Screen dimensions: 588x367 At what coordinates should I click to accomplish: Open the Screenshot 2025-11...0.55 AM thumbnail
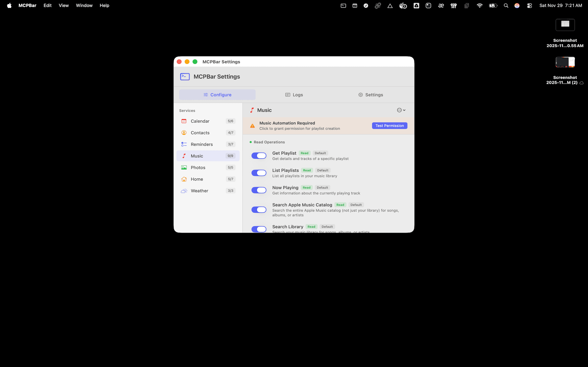tap(565, 24)
